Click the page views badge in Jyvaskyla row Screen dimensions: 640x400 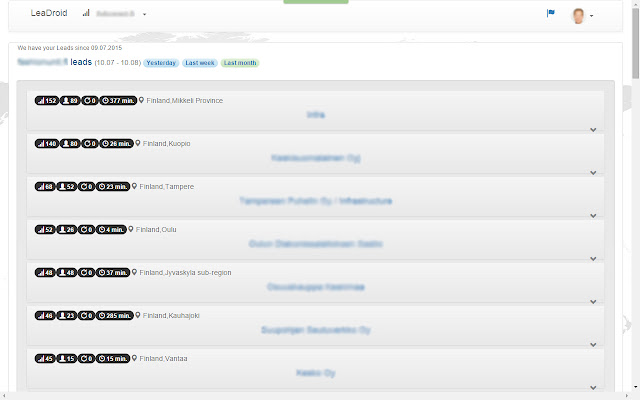[x=45, y=272]
